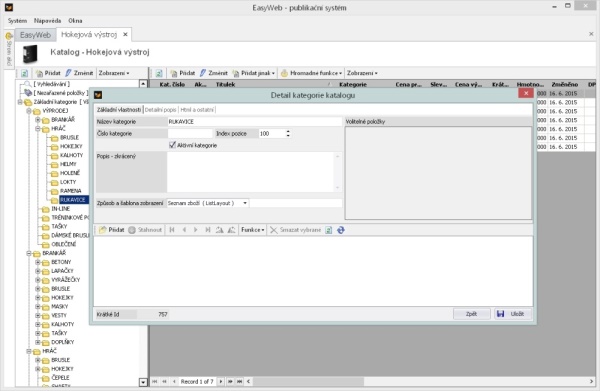
Task: Click the blue refresh icon in dialog toolbar
Action: [341, 230]
